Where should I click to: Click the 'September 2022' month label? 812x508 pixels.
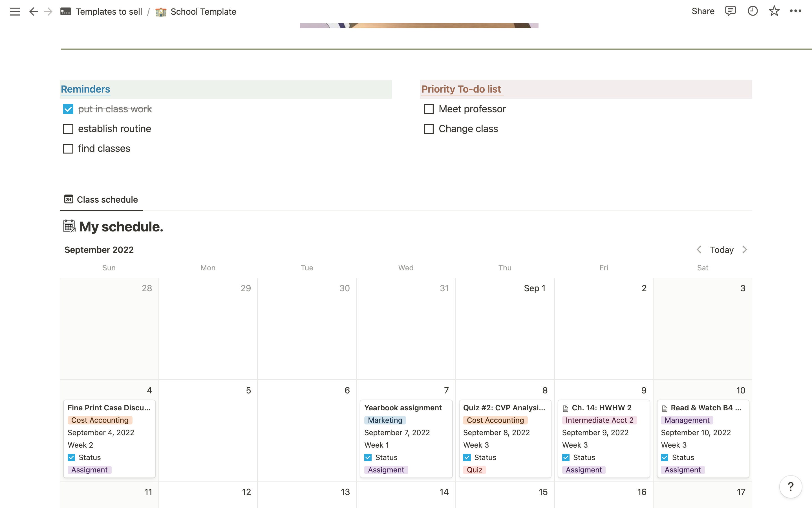[x=99, y=250]
